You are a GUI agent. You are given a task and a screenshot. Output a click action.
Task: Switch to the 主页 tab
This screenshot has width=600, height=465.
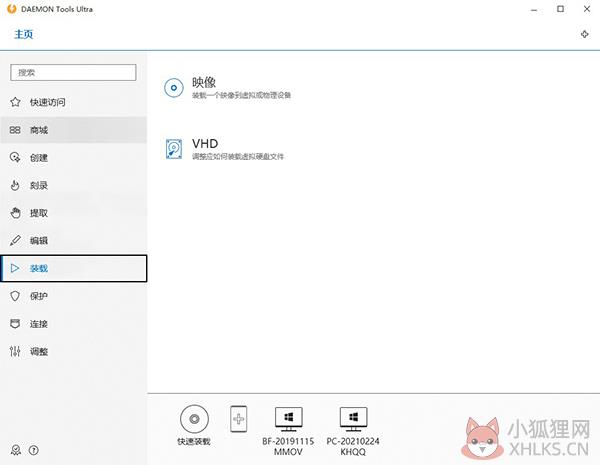pyautogui.click(x=24, y=34)
